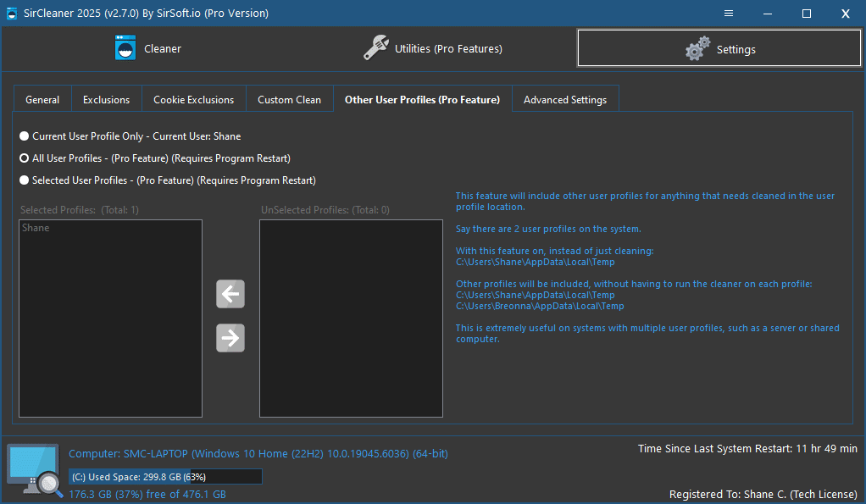This screenshot has height=504, width=866.
Task: Click the SirCleaner app icon in title bar
Action: tap(12, 14)
